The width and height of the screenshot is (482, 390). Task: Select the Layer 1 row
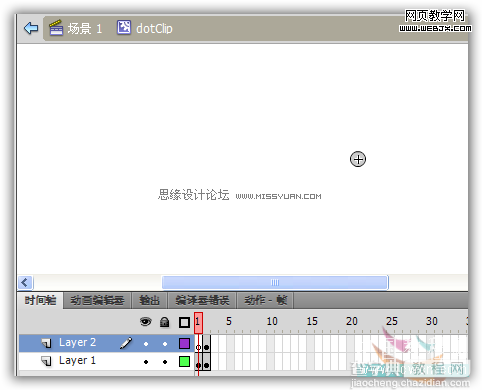[x=106, y=361]
